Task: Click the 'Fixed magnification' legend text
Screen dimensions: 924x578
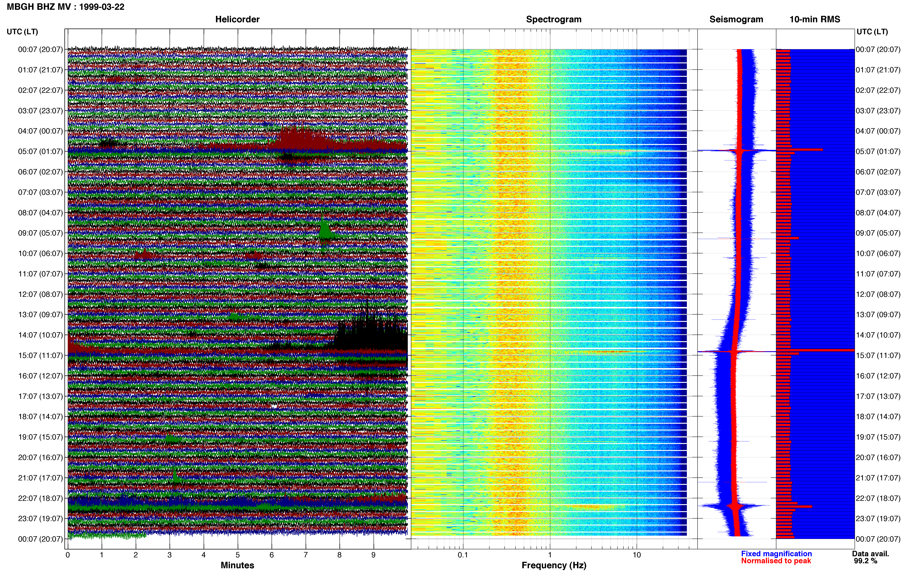Action: pos(776,554)
